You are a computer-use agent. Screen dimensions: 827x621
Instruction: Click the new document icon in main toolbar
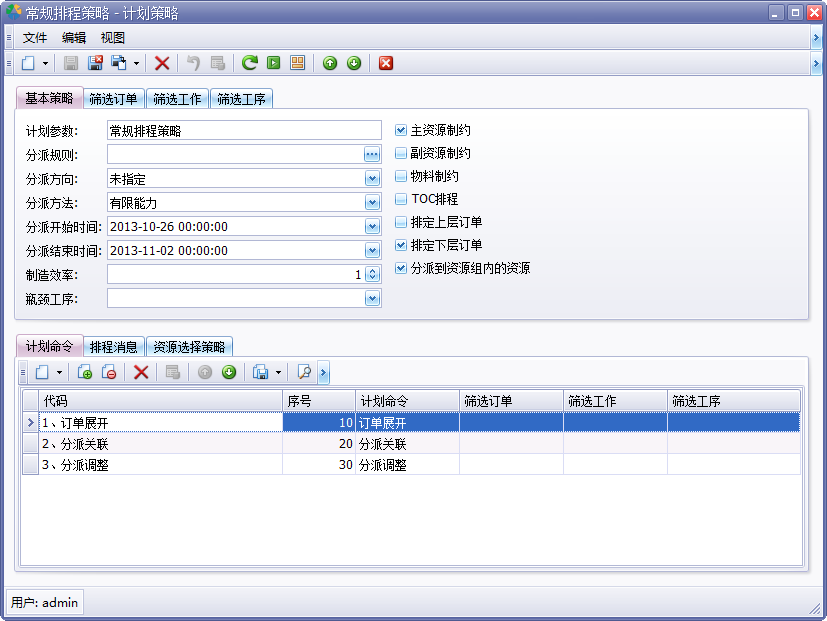click(28, 63)
